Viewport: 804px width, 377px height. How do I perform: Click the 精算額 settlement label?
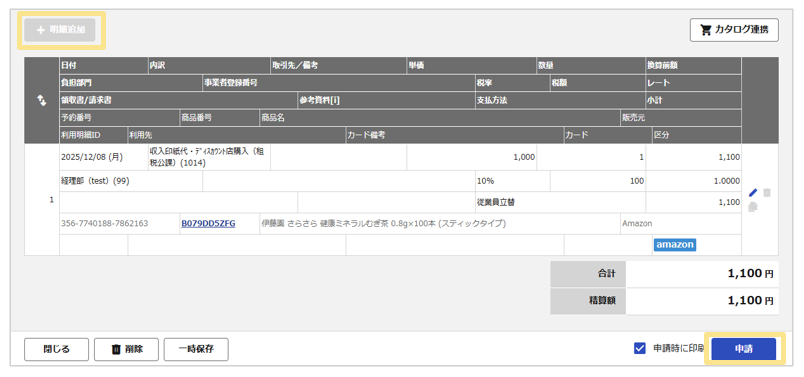pos(588,301)
